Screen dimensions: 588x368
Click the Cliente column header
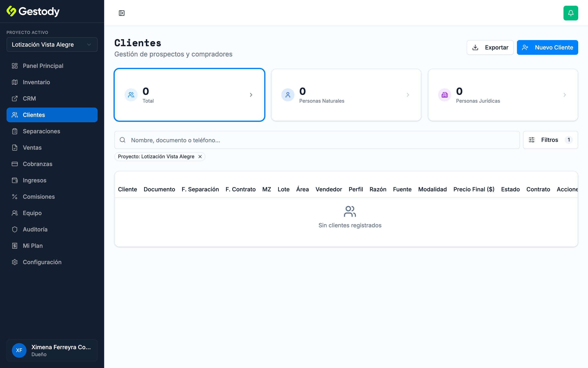(127, 189)
